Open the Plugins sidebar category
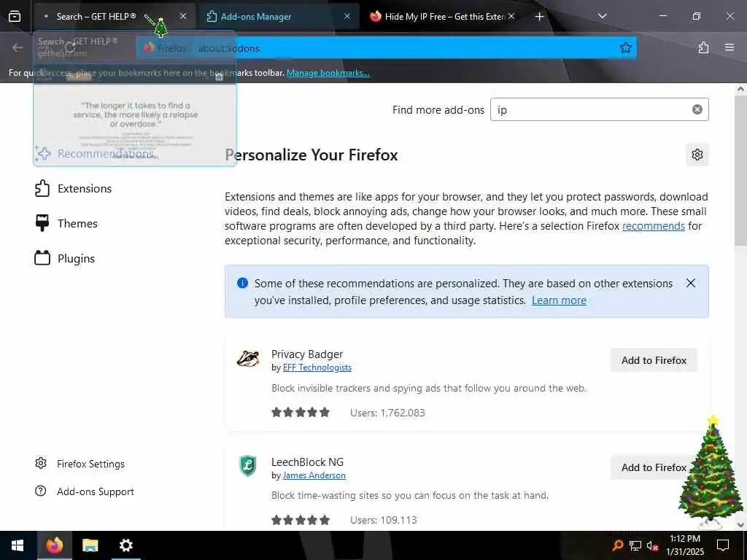 pyautogui.click(x=65, y=259)
